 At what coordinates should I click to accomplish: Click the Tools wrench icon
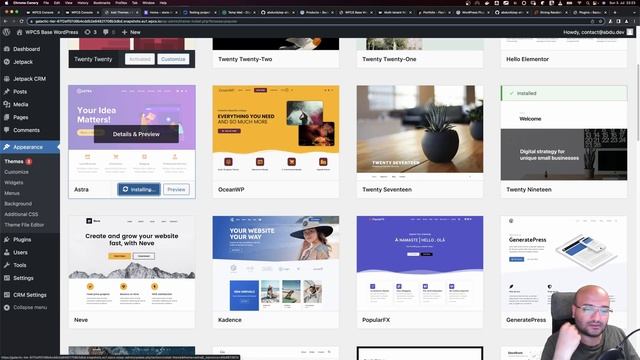click(7, 265)
